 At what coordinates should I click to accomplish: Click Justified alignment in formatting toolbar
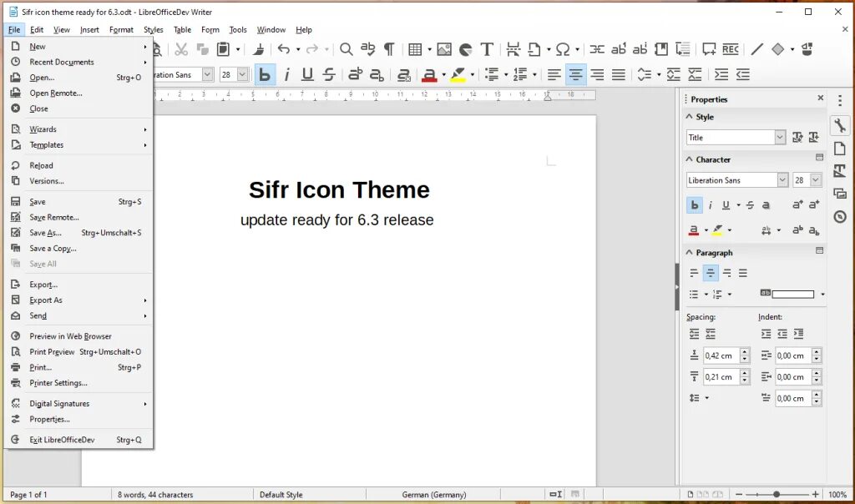(x=619, y=74)
